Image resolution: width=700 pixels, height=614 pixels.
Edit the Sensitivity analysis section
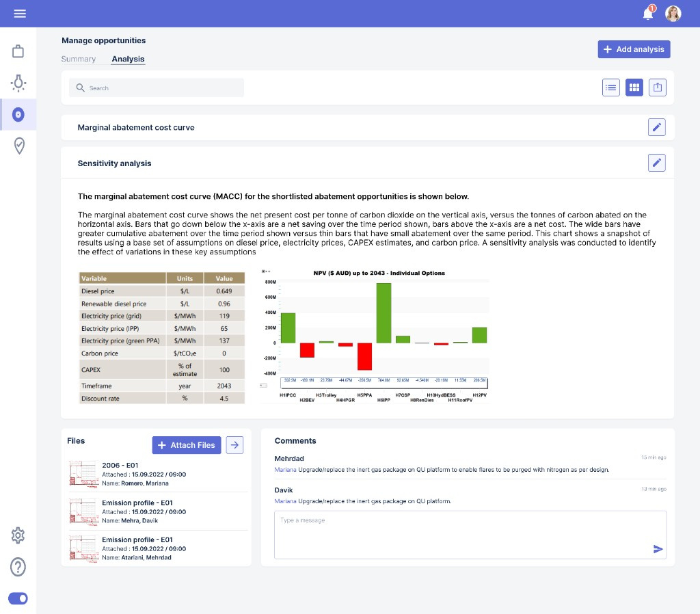click(x=657, y=163)
